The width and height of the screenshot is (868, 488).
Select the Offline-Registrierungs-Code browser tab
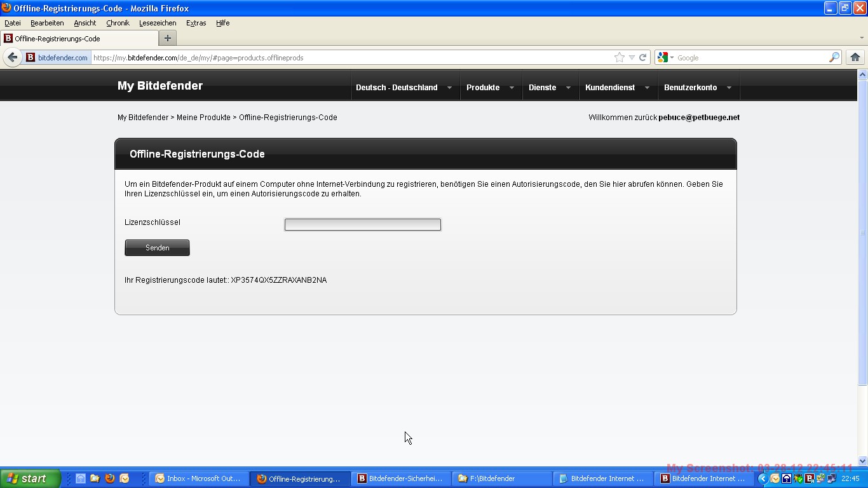point(79,38)
